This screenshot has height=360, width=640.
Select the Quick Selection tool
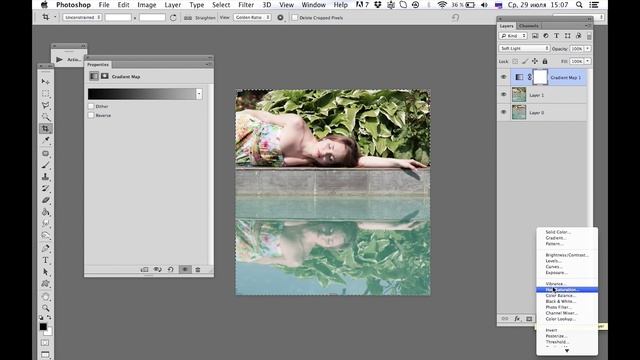45,117
